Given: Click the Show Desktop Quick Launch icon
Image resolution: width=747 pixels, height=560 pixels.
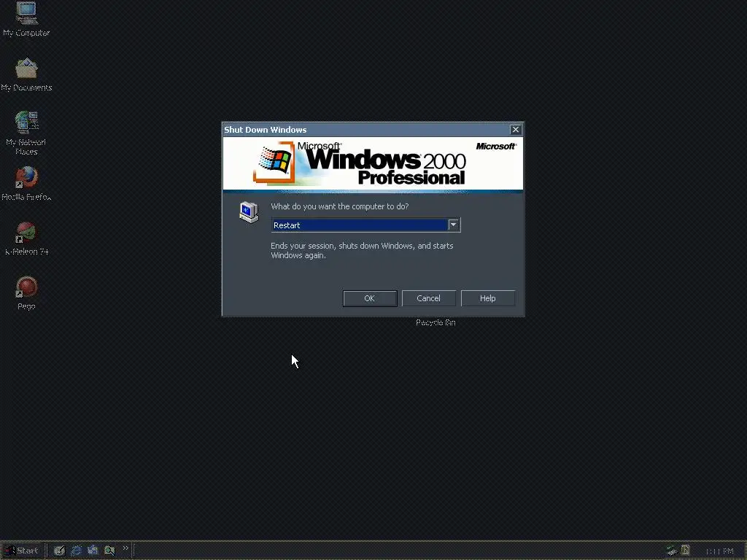Looking at the screenshot, I should (93, 551).
